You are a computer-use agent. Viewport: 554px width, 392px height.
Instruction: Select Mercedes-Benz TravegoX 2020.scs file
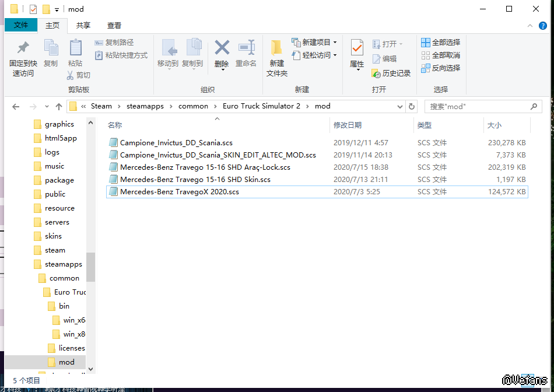pyautogui.click(x=180, y=192)
